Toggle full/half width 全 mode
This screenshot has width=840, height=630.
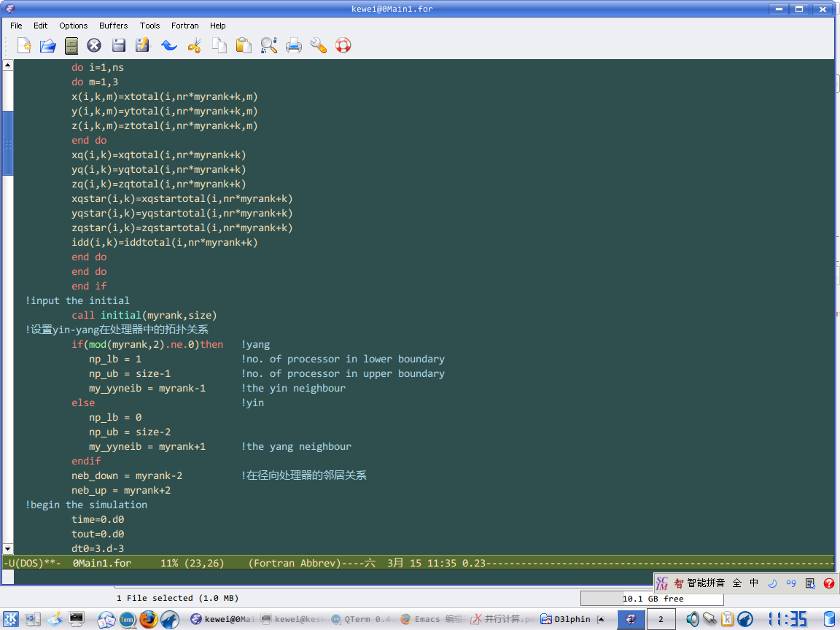click(x=737, y=583)
